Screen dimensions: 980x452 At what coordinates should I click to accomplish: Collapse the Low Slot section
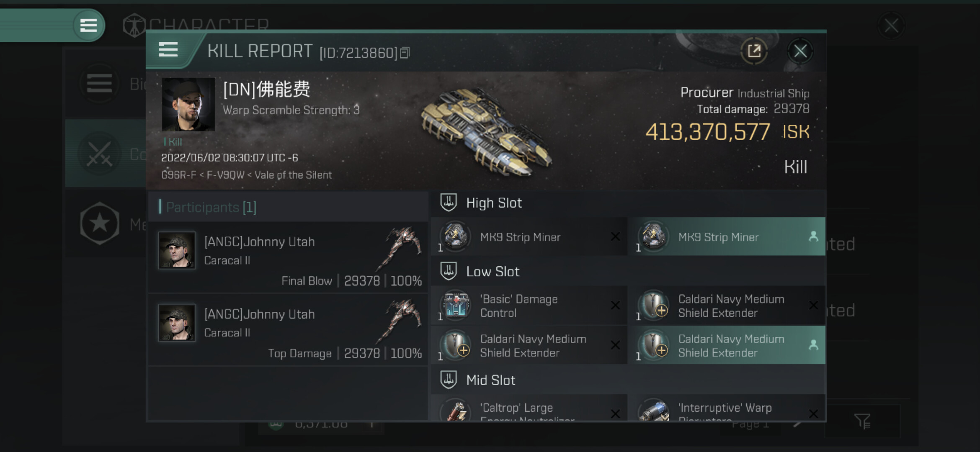pyautogui.click(x=448, y=272)
